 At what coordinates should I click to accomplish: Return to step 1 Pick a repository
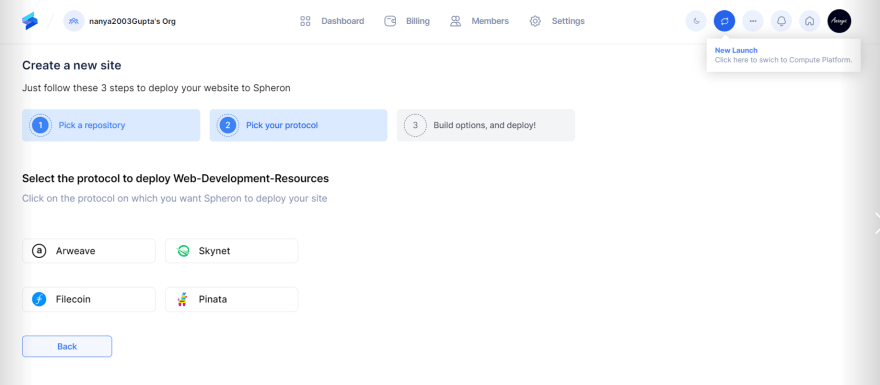click(x=111, y=125)
